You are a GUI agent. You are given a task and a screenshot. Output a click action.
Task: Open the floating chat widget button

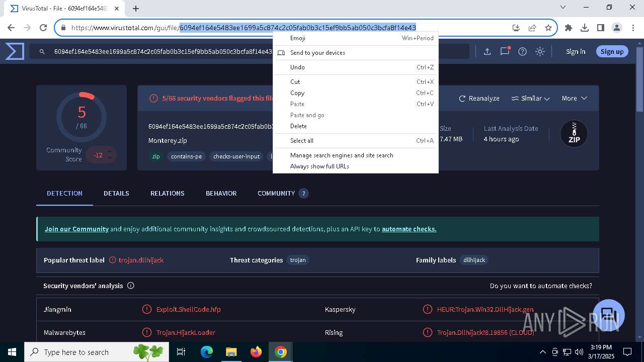[x=609, y=315]
